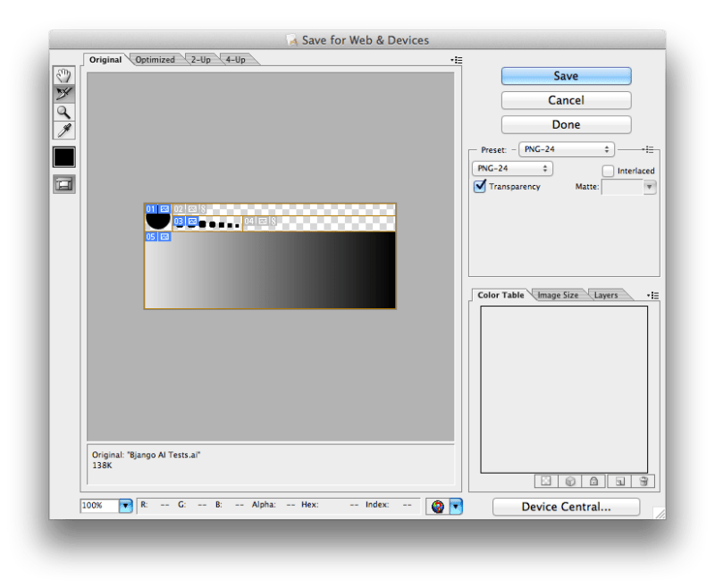Enable Interlaced output
This screenshot has width=715, height=588.
(608, 171)
